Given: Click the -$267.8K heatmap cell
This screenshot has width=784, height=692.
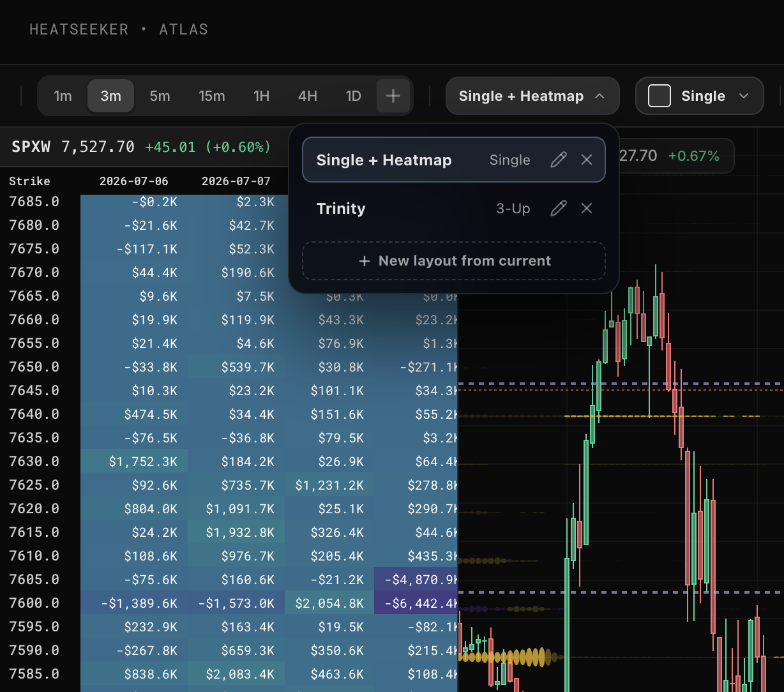Looking at the screenshot, I should click(x=134, y=650).
